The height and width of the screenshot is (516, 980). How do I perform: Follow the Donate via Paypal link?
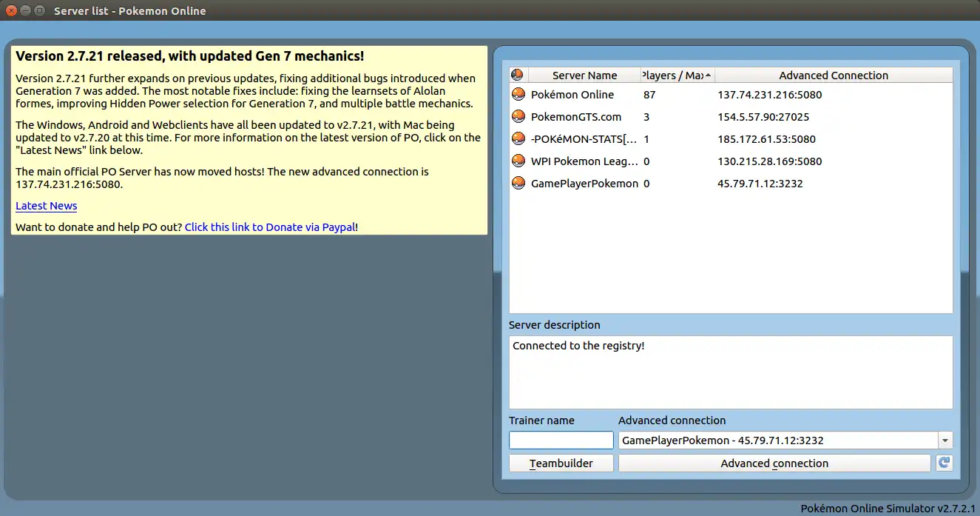pyautogui.click(x=270, y=227)
